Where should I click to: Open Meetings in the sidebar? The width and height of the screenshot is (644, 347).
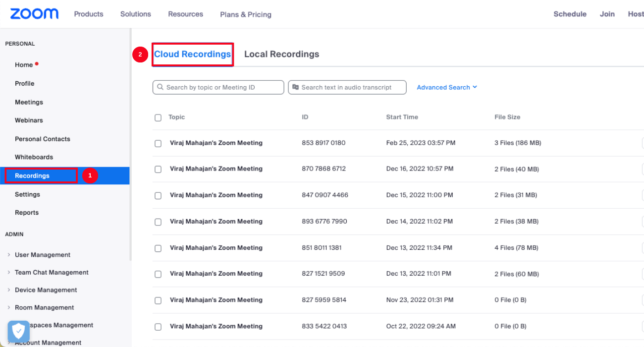pyautogui.click(x=29, y=102)
